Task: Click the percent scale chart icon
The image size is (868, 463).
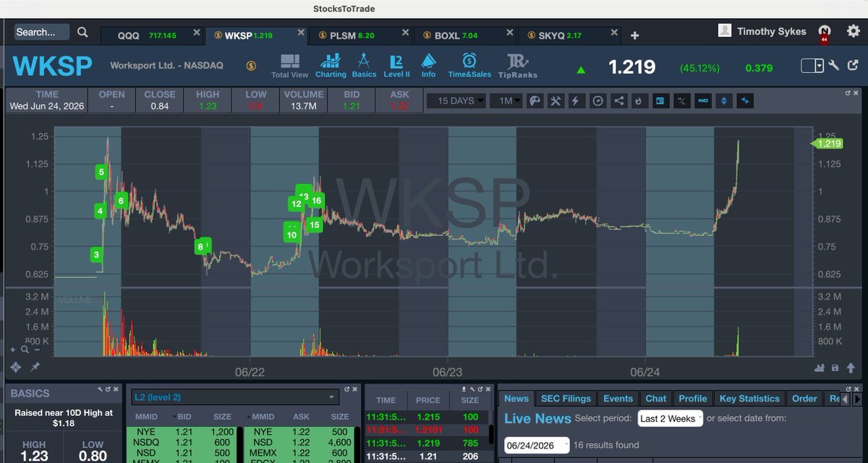Action: [681, 101]
